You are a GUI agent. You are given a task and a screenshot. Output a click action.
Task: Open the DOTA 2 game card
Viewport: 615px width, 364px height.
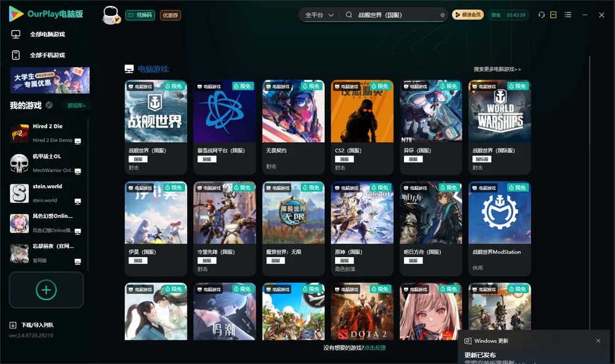362,312
